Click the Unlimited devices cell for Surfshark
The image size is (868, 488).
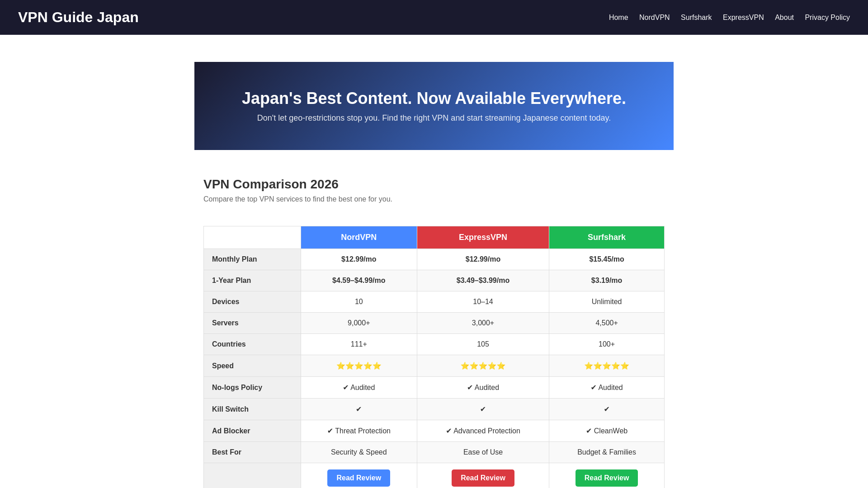tap(607, 302)
